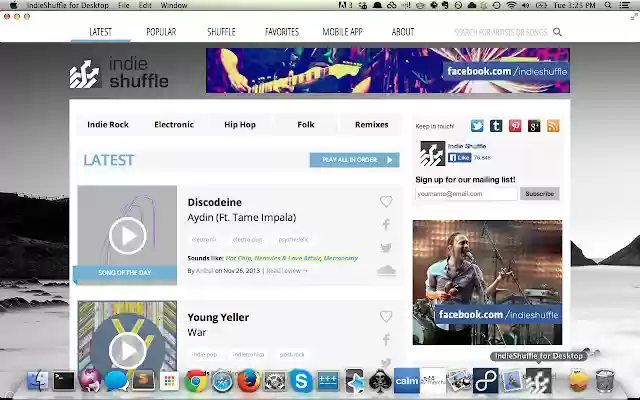Open the Hot Chip sounds-like link
Viewport: 640px width, 400px height.
[238, 258]
